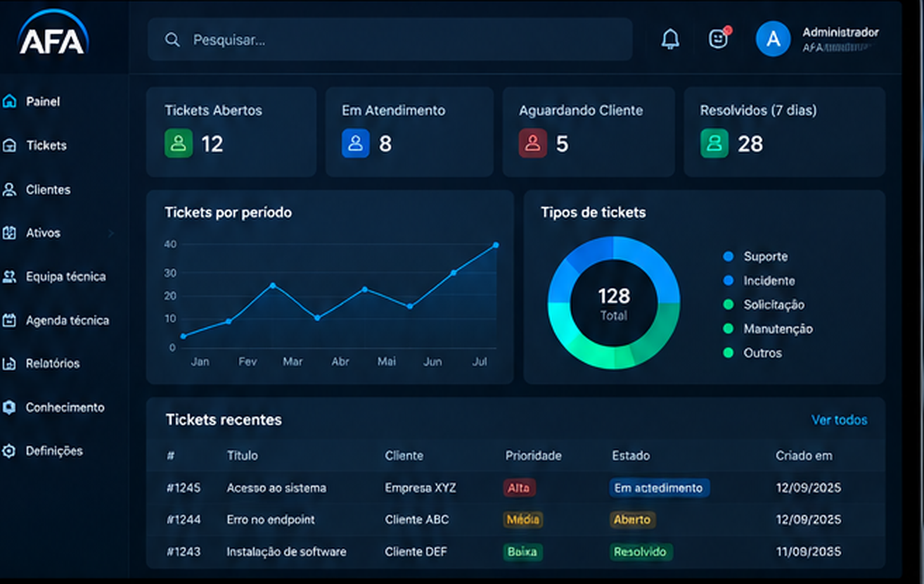Image resolution: width=924 pixels, height=584 pixels.
Task: Expand the Ativos submenu chevron
Action: (x=111, y=233)
